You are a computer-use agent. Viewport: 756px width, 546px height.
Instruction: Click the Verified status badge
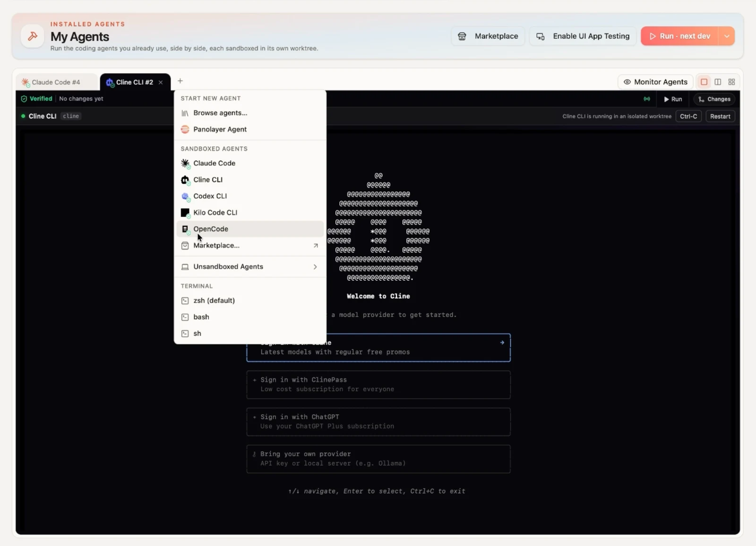pos(36,99)
